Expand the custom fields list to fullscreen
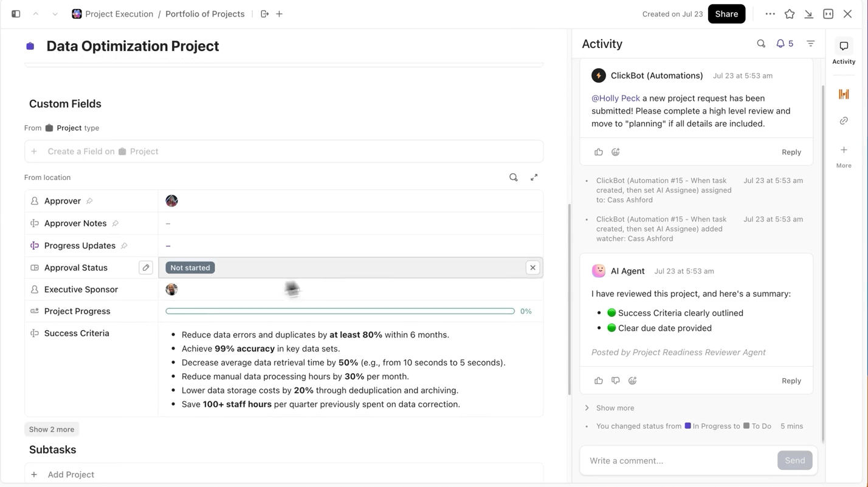The width and height of the screenshot is (868, 487). [x=534, y=178]
